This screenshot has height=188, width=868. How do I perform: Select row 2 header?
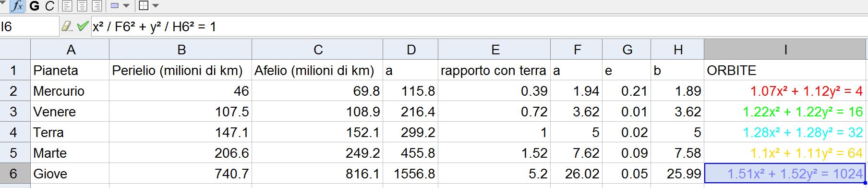pos(15,91)
